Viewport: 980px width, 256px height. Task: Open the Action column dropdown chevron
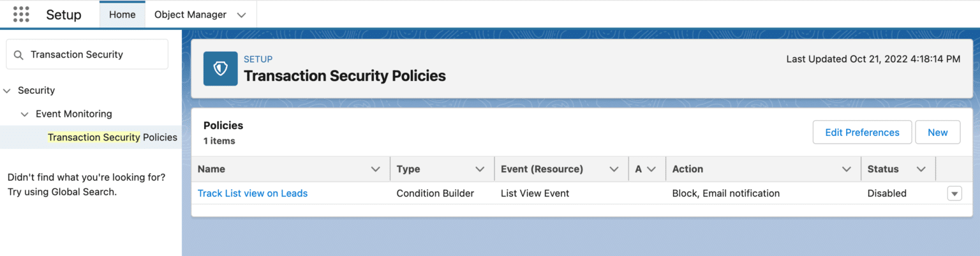point(847,169)
